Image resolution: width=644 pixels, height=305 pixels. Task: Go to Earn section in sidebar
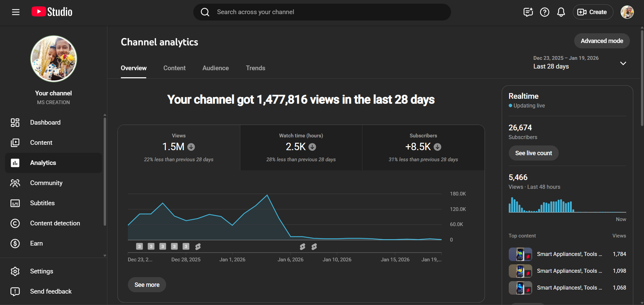[x=36, y=244]
